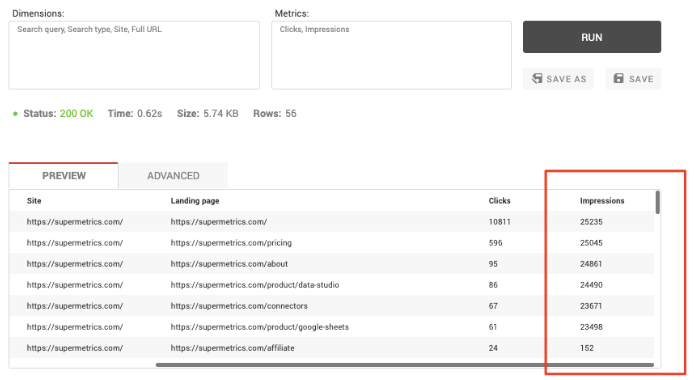This screenshot has height=380, width=694.
Task: Click the Landing page column header
Action: pos(195,201)
